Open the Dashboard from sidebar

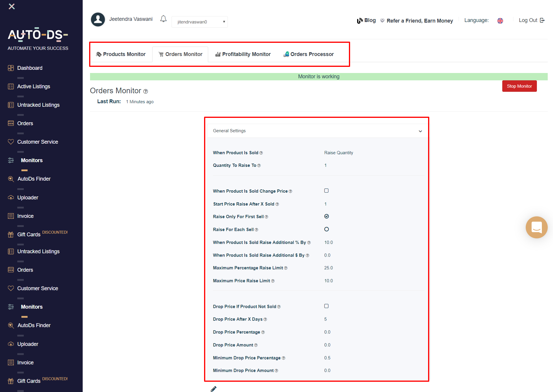(30, 68)
